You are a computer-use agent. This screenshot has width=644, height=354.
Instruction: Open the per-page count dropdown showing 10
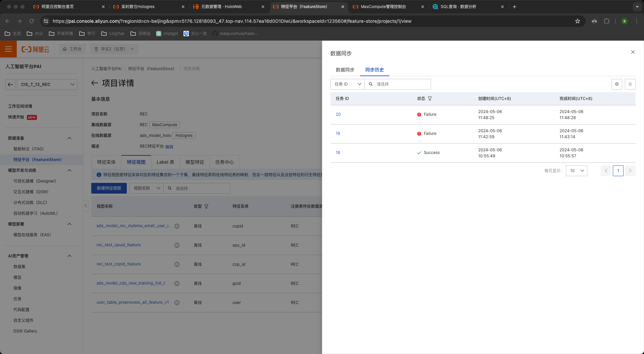[576, 171]
